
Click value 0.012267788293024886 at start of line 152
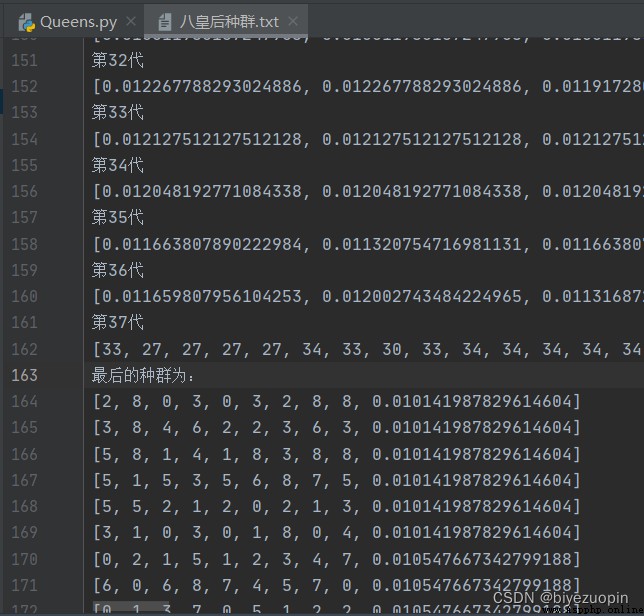pos(201,86)
